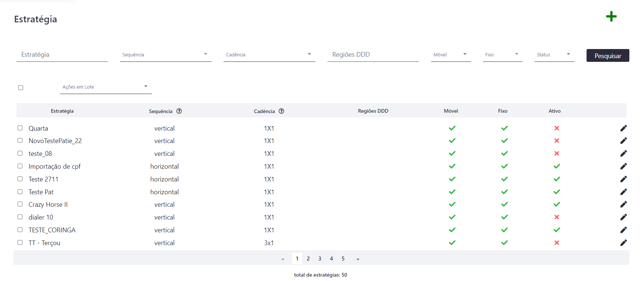Focus the Regiões DDD filter field

[x=373, y=55]
